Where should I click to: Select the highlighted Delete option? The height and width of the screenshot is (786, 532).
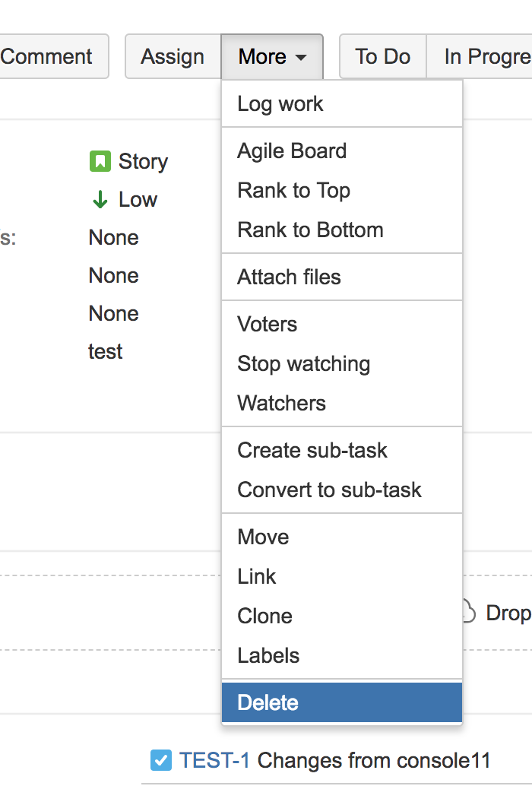point(268,703)
